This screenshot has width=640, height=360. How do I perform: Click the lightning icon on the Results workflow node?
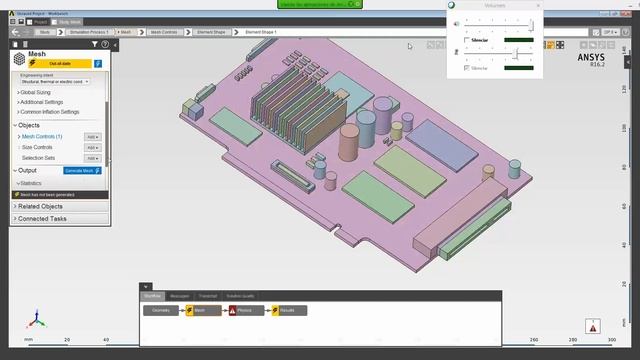pos(276,311)
